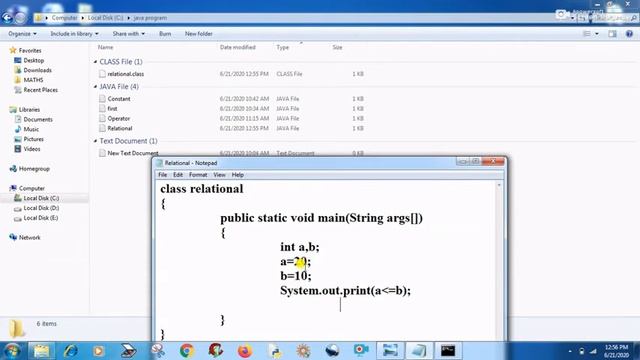The height and width of the screenshot is (360, 640).
Task: Sort files by the Type column
Action: 282,47
